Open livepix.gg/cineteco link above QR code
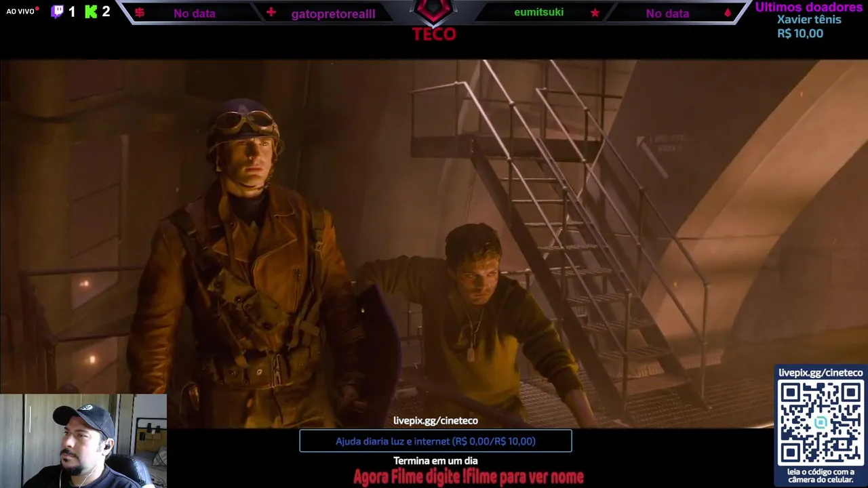The image size is (868, 488). click(821, 373)
